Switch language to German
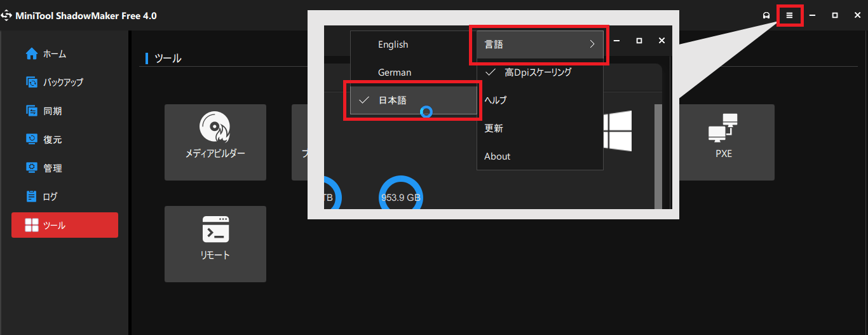 pos(394,72)
